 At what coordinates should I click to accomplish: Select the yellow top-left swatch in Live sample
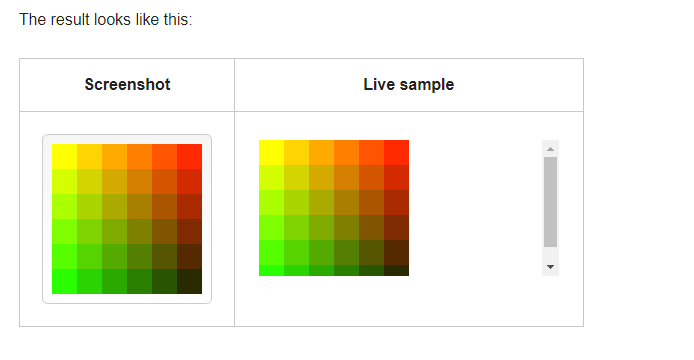[271, 153]
